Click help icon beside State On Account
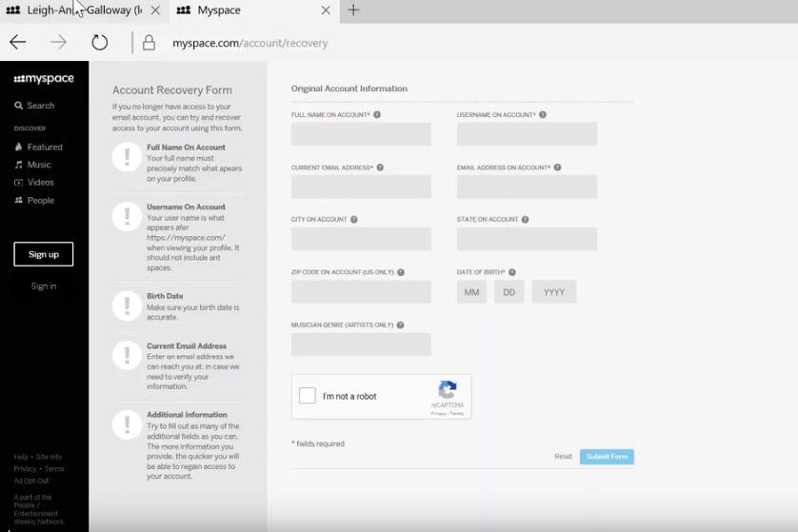Image resolution: width=798 pixels, height=532 pixels. [526, 219]
